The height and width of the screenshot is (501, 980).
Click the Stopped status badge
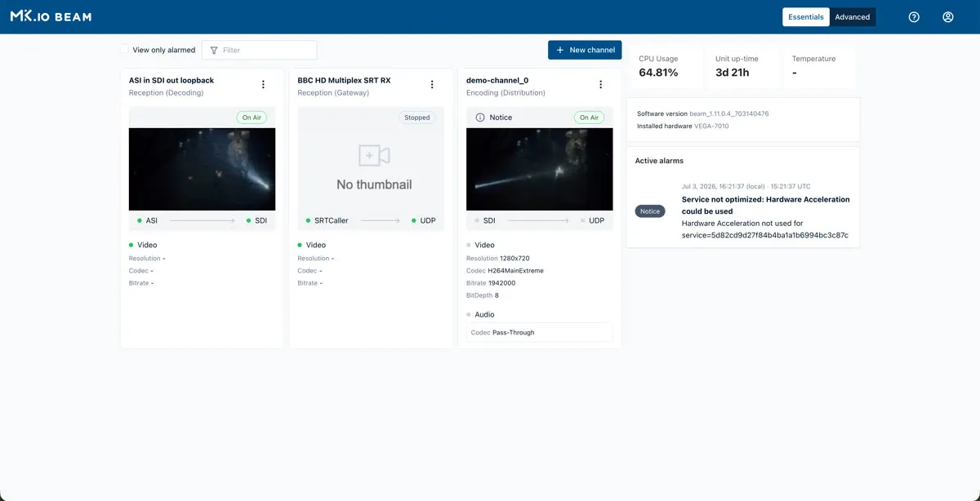[417, 117]
